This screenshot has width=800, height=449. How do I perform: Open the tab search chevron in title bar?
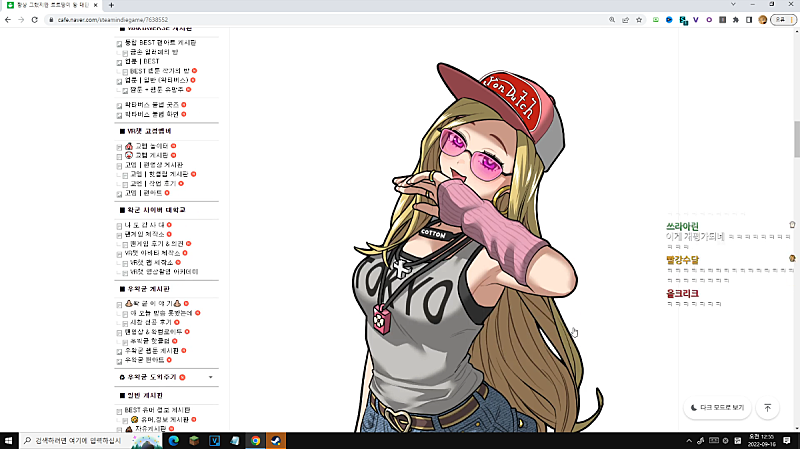(x=733, y=4)
